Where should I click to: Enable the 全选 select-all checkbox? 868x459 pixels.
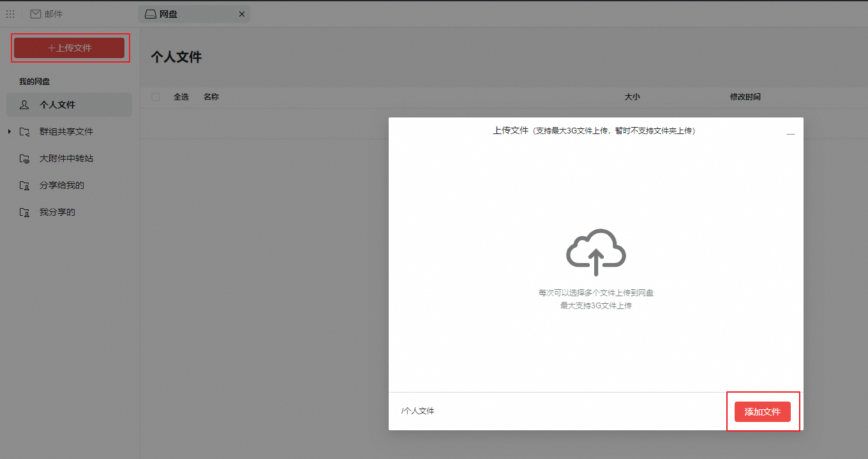point(155,96)
